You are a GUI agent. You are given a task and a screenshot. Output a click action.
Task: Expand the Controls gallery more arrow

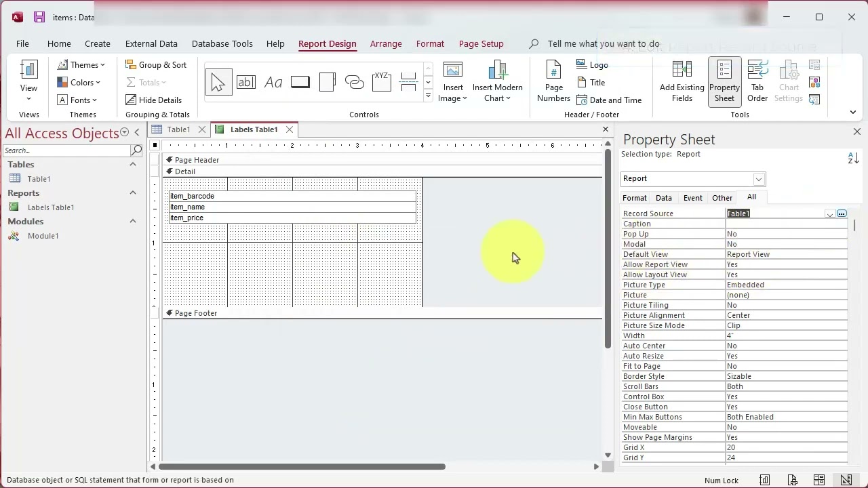click(x=428, y=96)
